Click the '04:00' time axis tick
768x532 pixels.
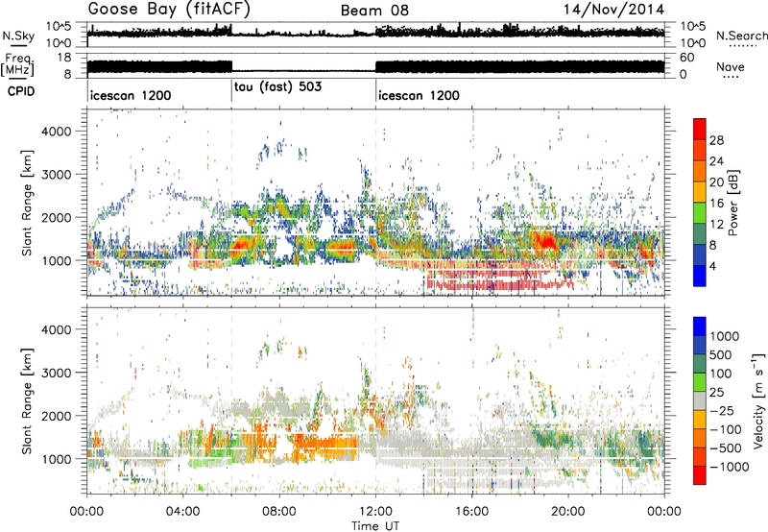tap(183, 512)
